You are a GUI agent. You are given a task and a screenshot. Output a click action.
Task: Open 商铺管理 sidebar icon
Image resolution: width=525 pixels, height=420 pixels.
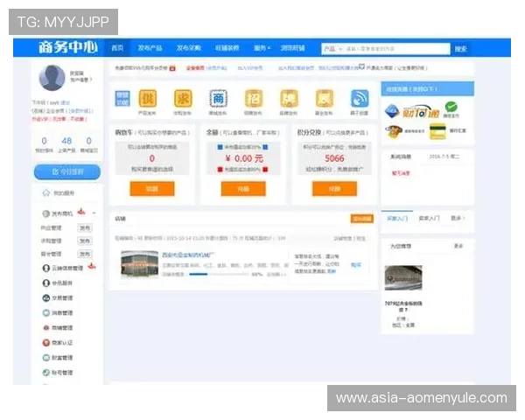click(45, 327)
